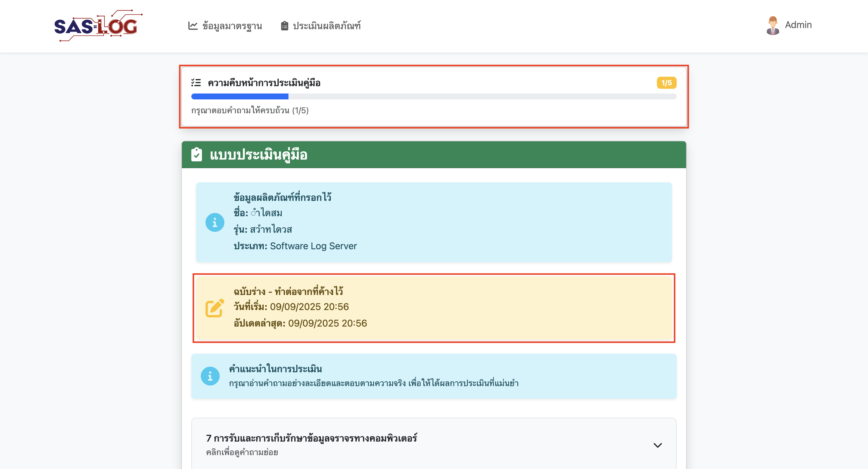Click the 1/5 progress badge
The image size is (868, 469).
(666, 83)
